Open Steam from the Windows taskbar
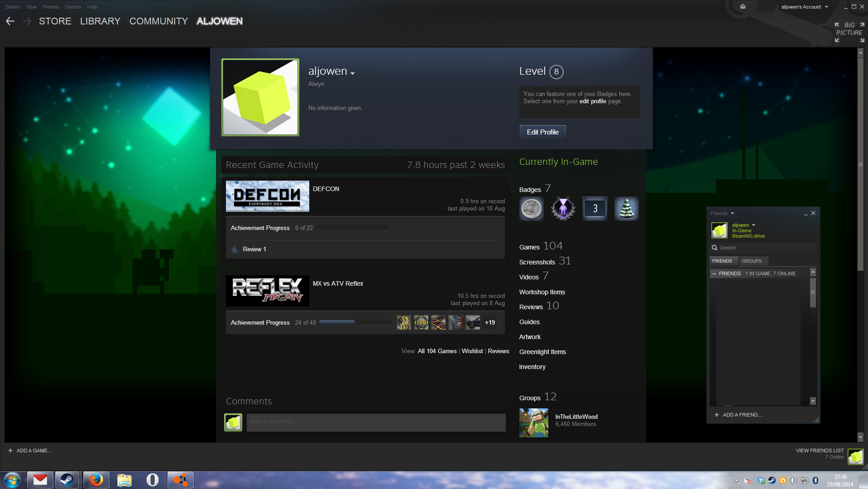The width and height of the screenshot is (868, 489). point(67,480)
